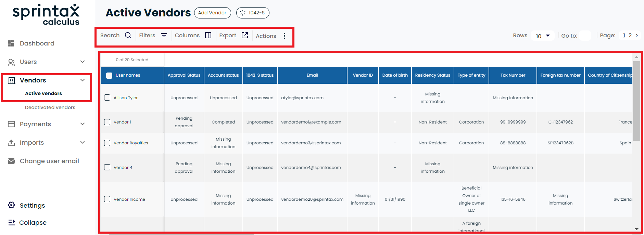Screen dimensions: 644x235
Task: Select the Vendor 4 row checkbox
Action: tap(107, 167)
